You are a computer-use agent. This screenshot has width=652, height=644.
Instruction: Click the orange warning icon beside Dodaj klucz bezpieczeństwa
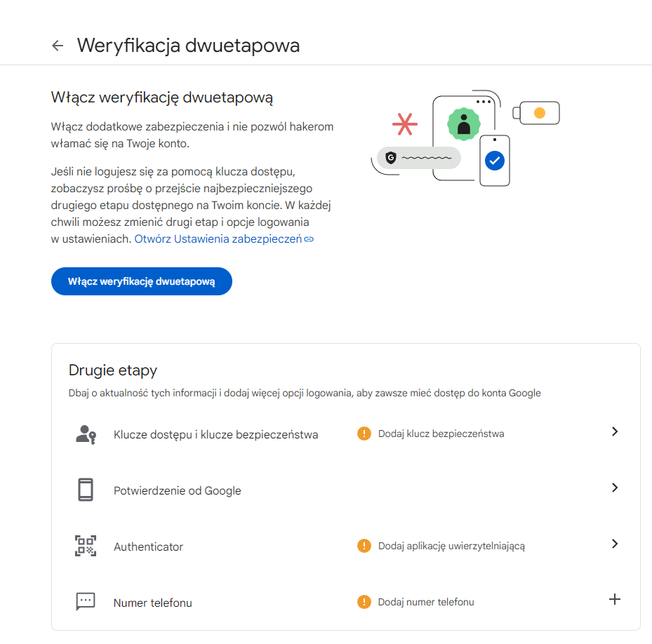[364, 434]
